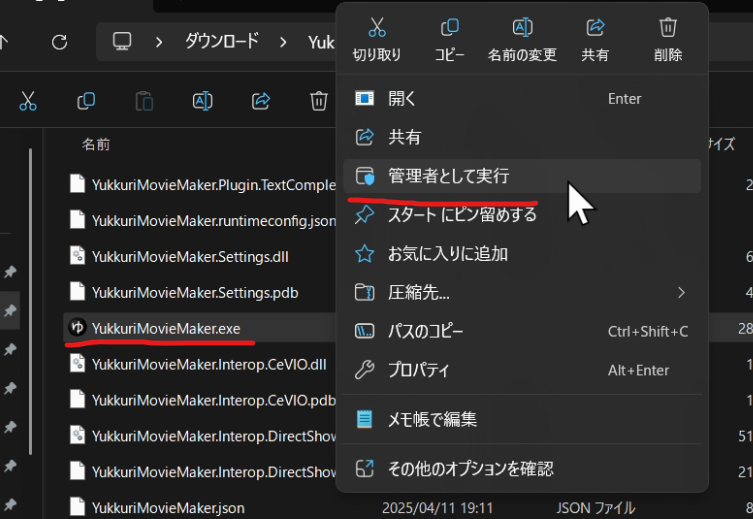Click the up arrow navigation button
This screenshot has width=753, height=519.
coord(4,42)
